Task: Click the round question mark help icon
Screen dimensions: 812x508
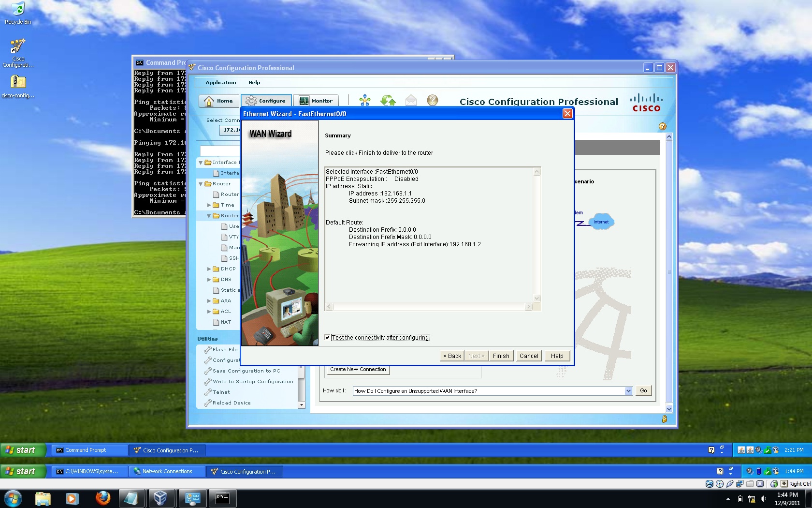Action: click(x=433, y=100)
